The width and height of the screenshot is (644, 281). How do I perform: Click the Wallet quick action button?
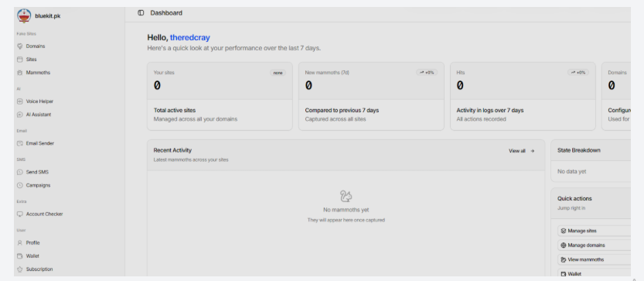(594, 273)
